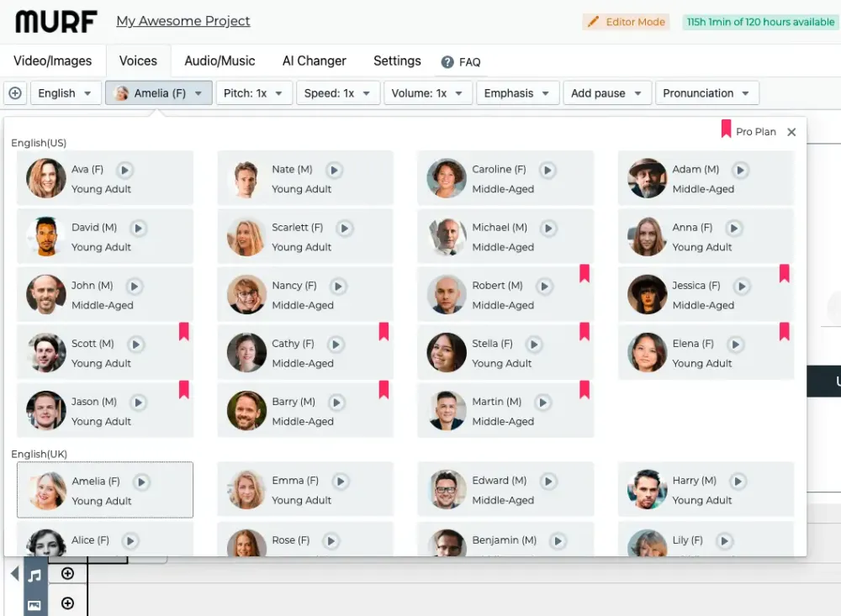Choose the David young adult voice card
841x616 pixels.
(x=105, y=237)
